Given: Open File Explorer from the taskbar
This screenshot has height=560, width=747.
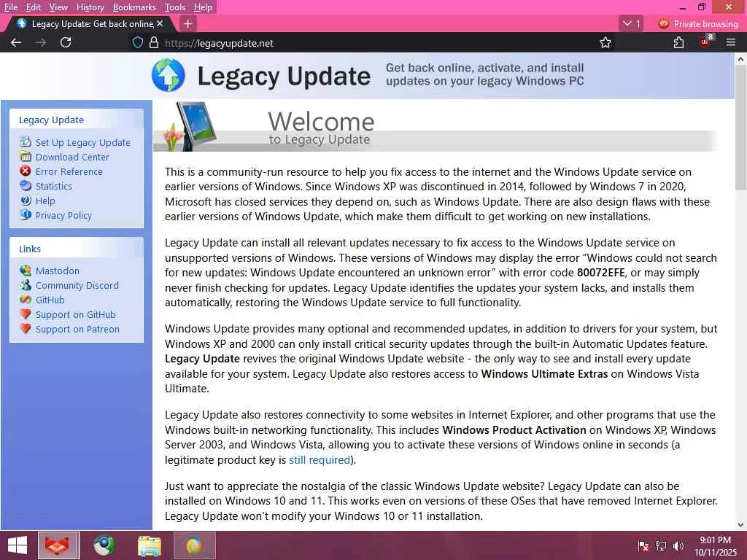Looking at the screenshot, I should [x=150, y=545].
